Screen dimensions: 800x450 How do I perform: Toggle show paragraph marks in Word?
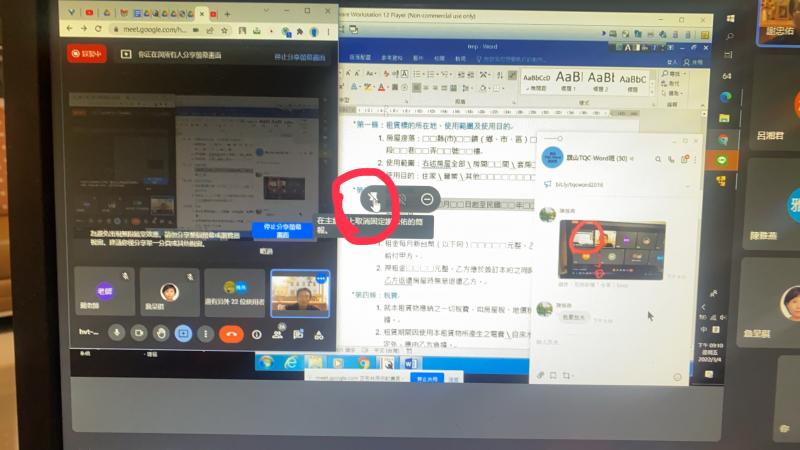[x=512, y=76]
